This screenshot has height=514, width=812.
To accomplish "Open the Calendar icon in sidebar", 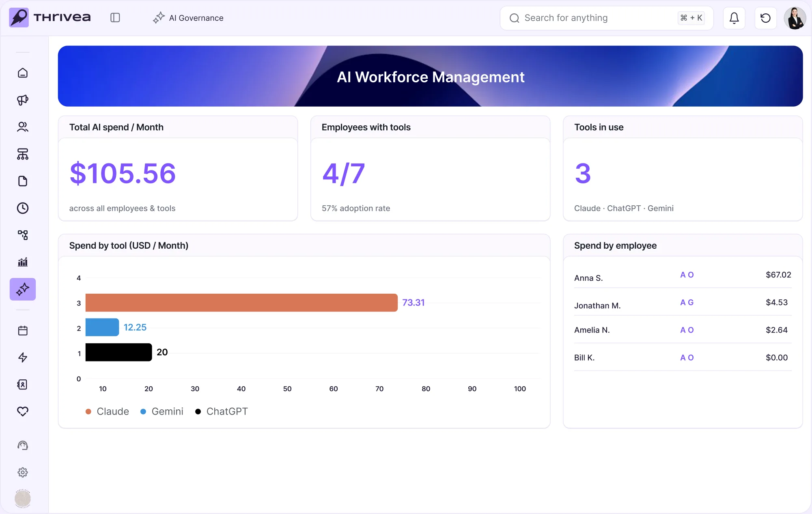I will click(x=23, y=331).
